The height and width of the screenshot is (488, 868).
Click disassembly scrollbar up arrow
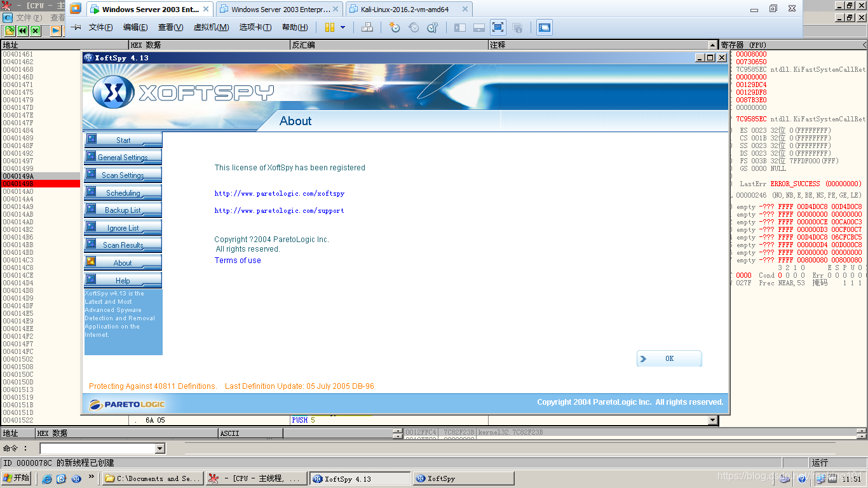pyautogui.click(x=713, y=45)
